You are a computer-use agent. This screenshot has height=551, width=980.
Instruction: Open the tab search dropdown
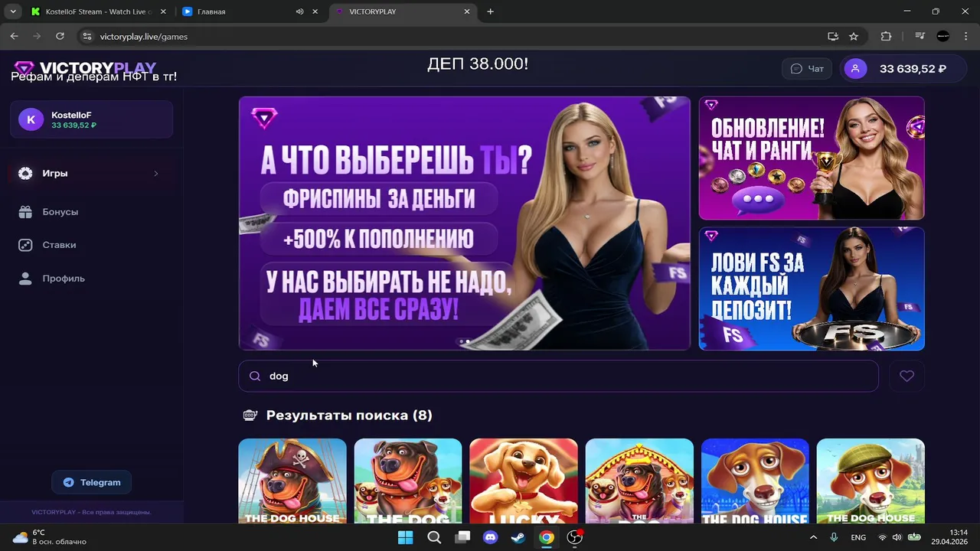point(13,11)
